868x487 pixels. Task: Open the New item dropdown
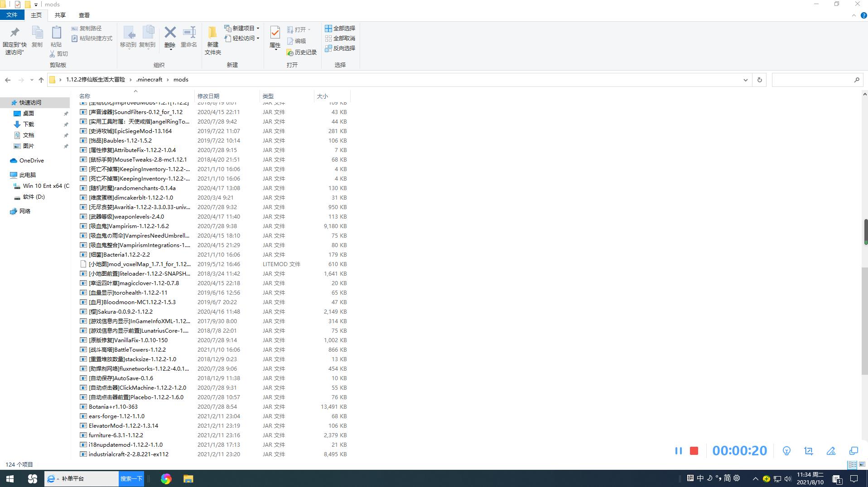(242, 28)
